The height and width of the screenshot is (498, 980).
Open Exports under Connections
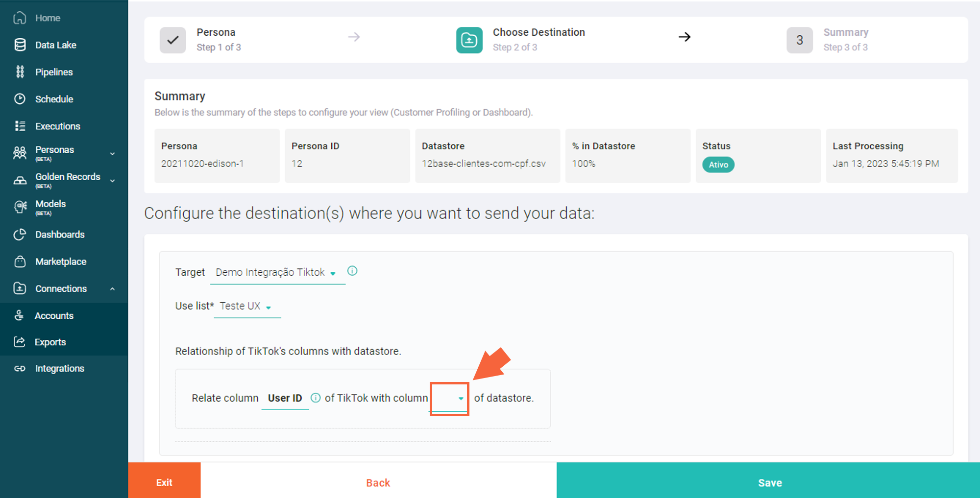50,342
